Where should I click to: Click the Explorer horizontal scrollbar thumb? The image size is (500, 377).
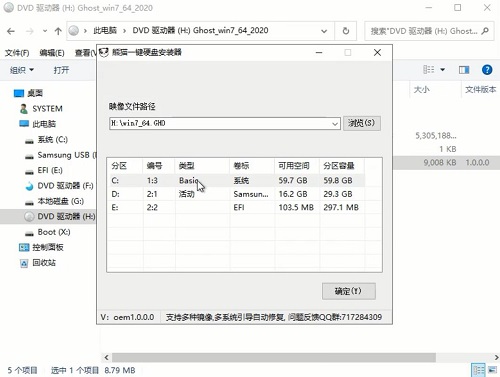[274, 357]
